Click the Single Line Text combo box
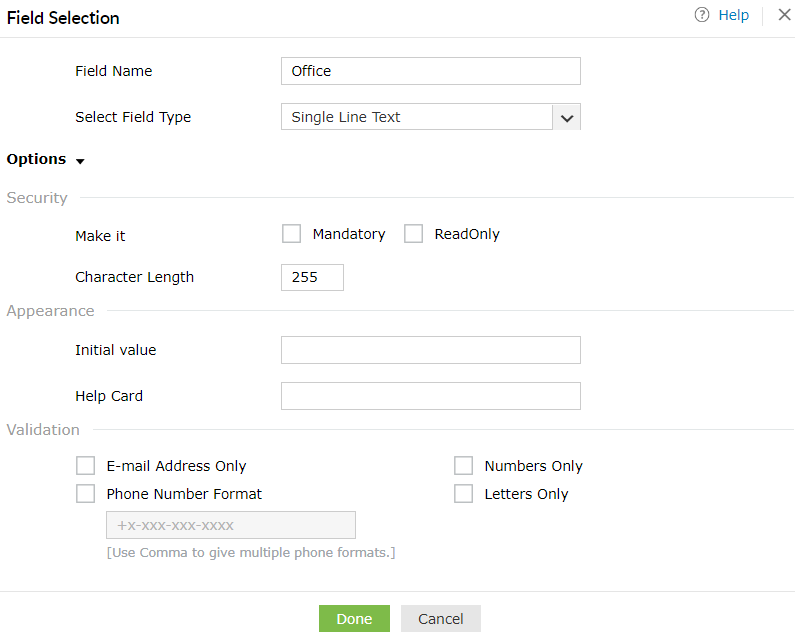 point(416,117)
